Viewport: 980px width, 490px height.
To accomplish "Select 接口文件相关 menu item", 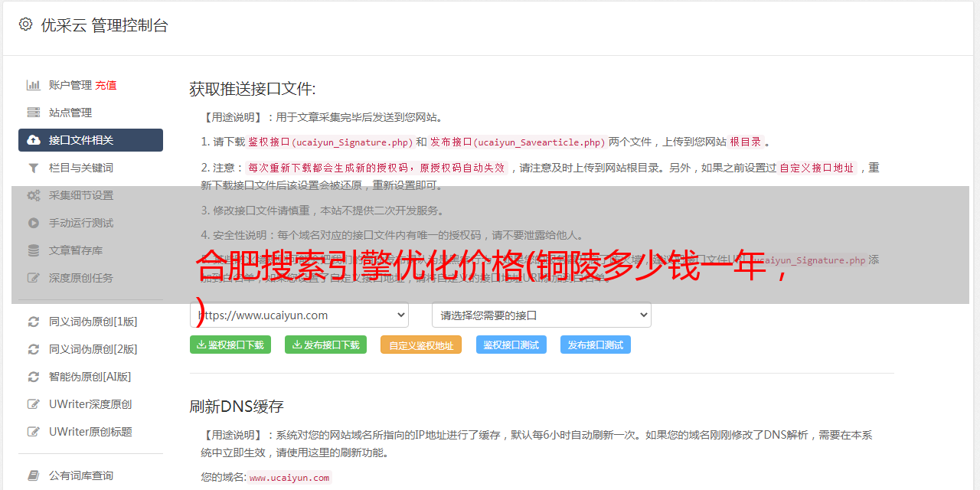I will (90, 140).
